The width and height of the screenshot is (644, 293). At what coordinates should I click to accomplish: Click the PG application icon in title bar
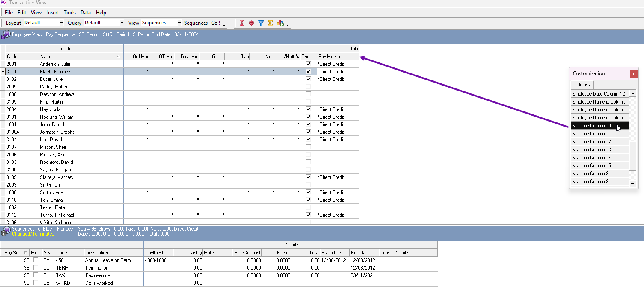(3, 3)
